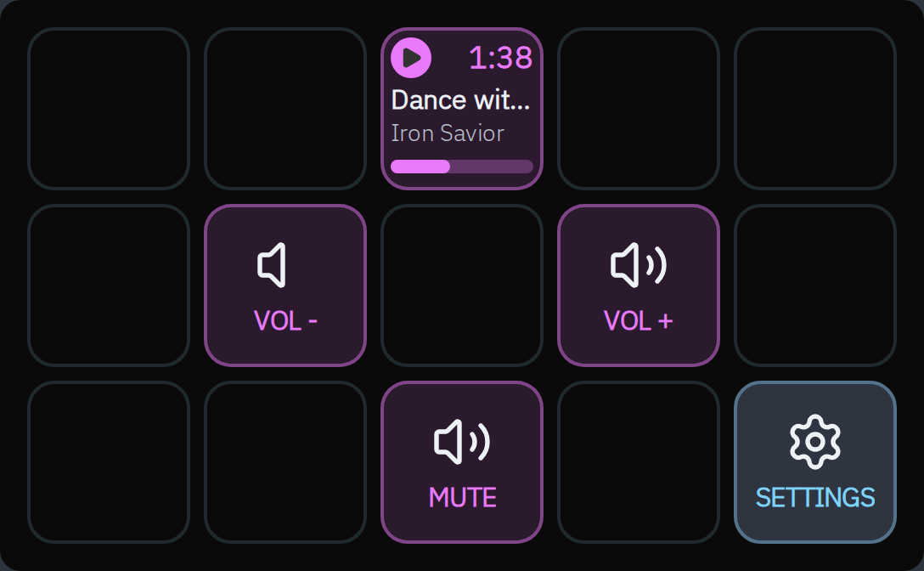Open the Settings gear icon

815,442
